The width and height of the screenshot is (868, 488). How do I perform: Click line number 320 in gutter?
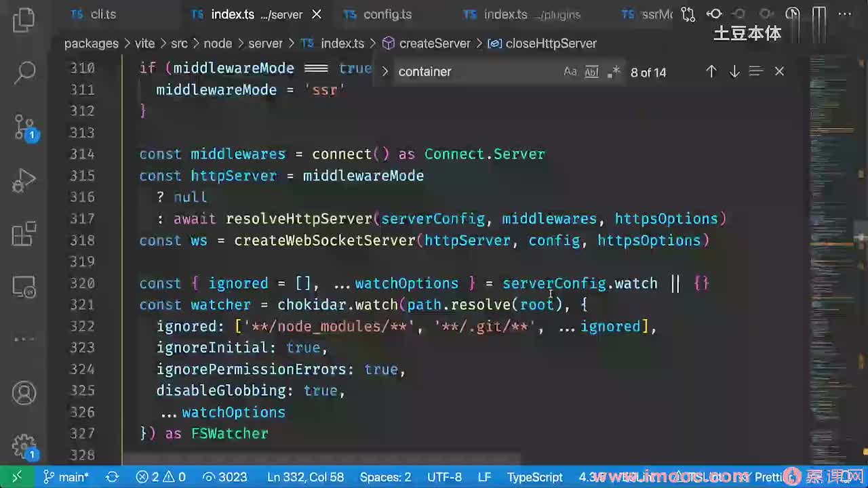(82, 283)
